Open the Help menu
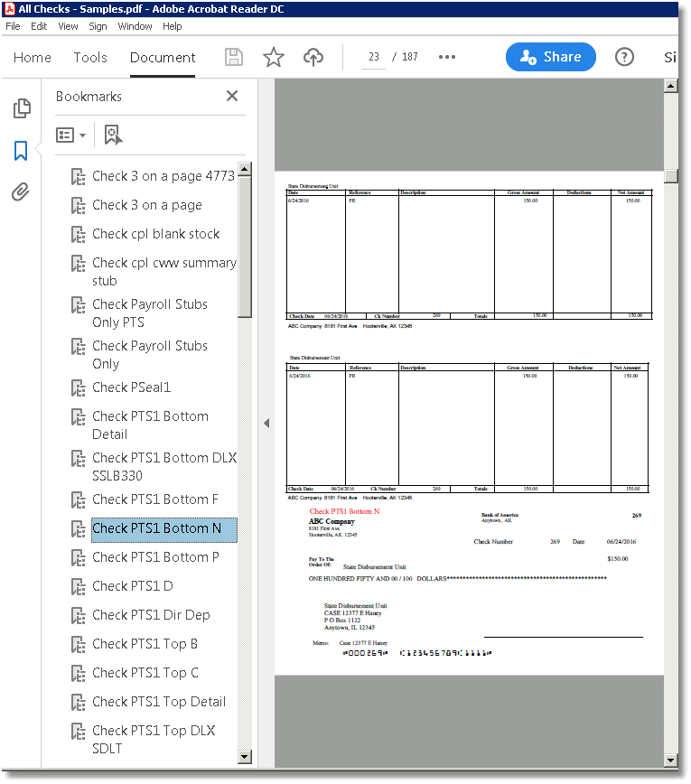691x784 pixels. pyautogui.click(x=172, y=26)
